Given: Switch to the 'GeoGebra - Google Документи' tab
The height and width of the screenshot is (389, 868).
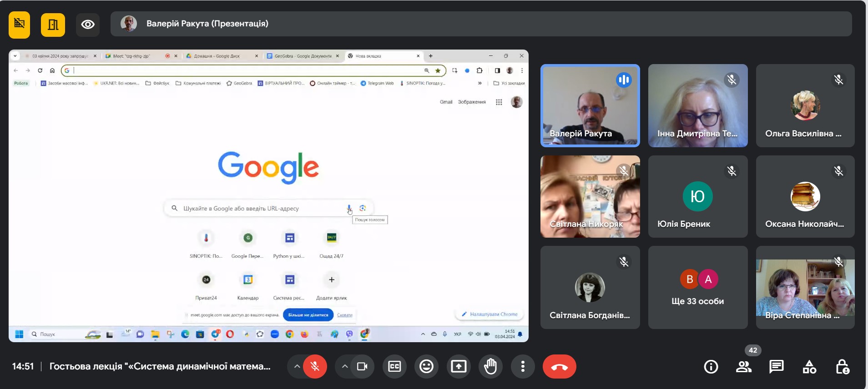Looking at the screenshot, I should 303,56.
